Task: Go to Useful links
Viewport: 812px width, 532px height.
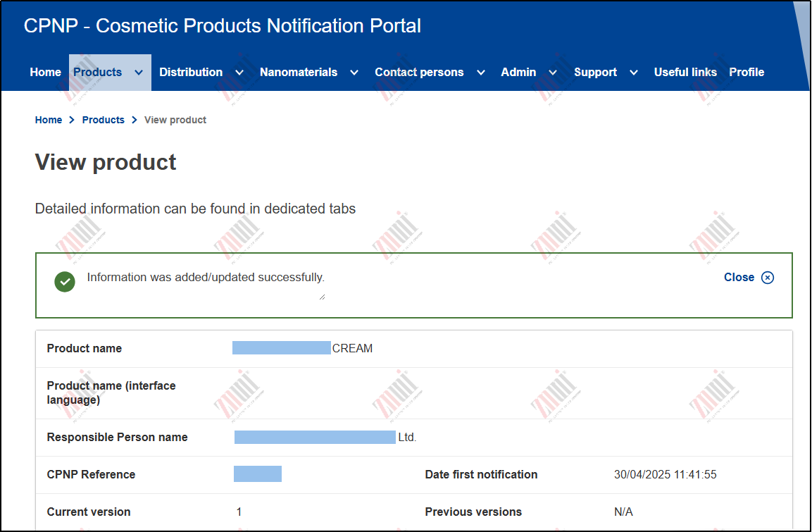Action: [x=685, y=72]
